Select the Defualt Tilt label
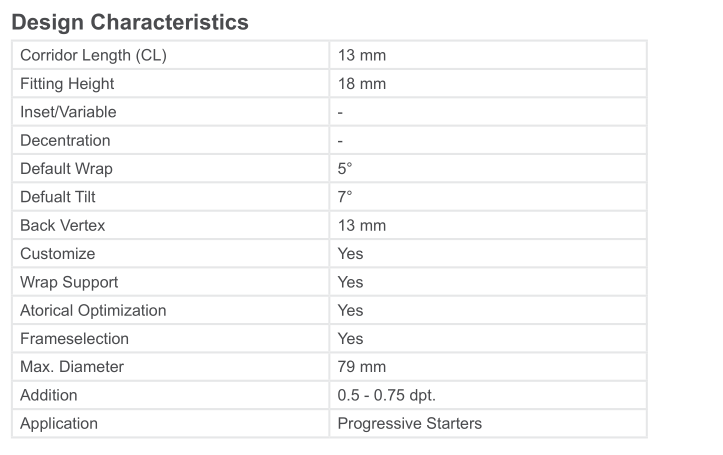This screenshot has height=455, width=723. [x=58, y=197]
